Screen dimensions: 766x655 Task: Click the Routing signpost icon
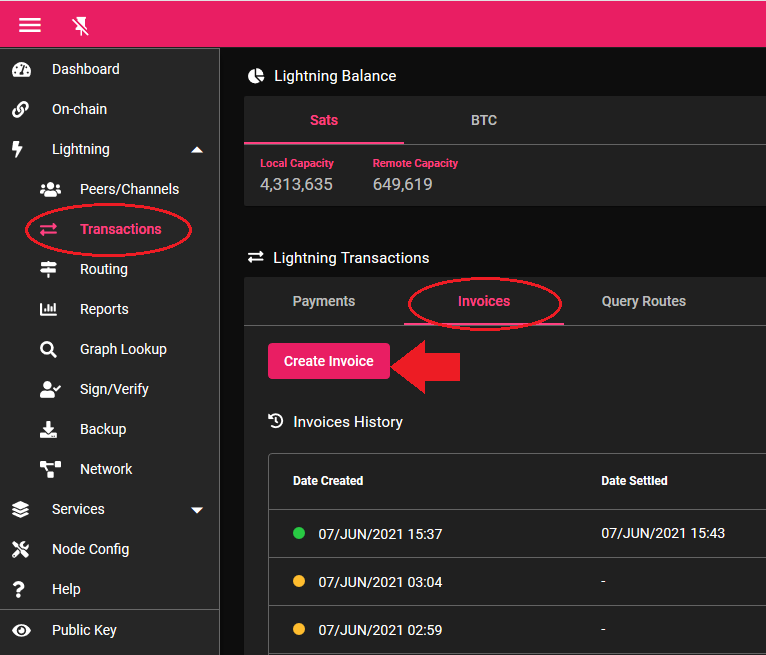pos(48,269)
